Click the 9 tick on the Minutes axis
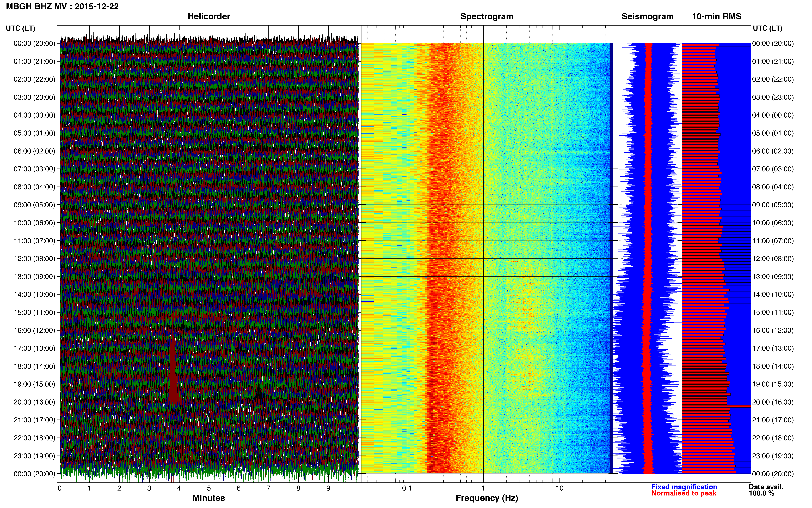 (328, 488)
